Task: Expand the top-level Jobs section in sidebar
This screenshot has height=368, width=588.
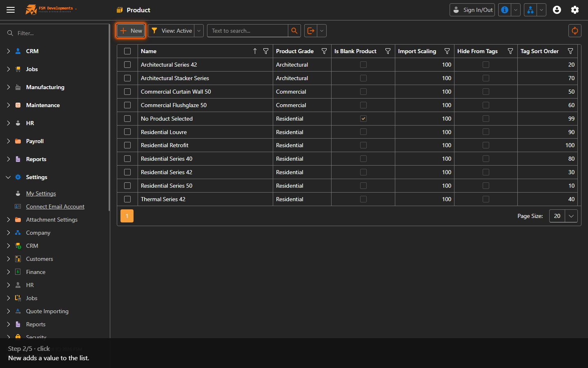Action: tap(8, 69)
